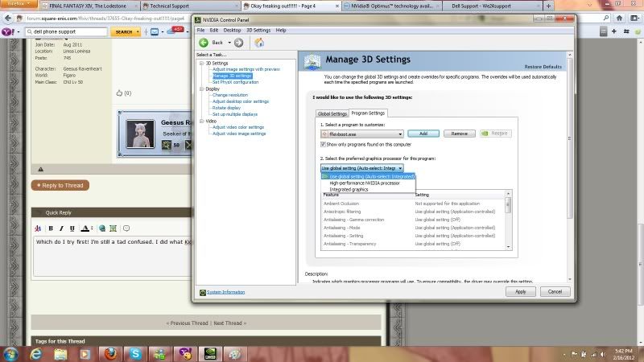Click the NVIDIA main panel vertical scrollbar
This screenshot has width=644, height=362.
(569, 167)
